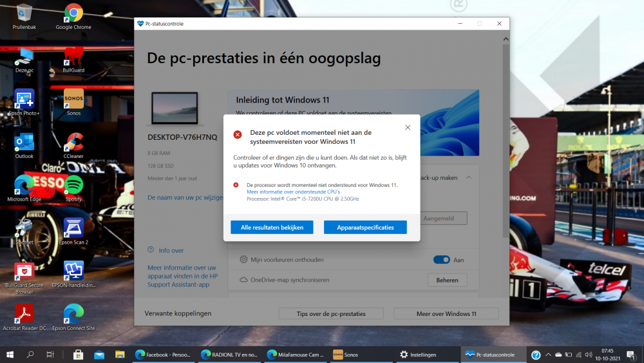Screen dimensions: 644x363
Task: Open the Deze pc desktop icon
Action: [x=24, y=60]
